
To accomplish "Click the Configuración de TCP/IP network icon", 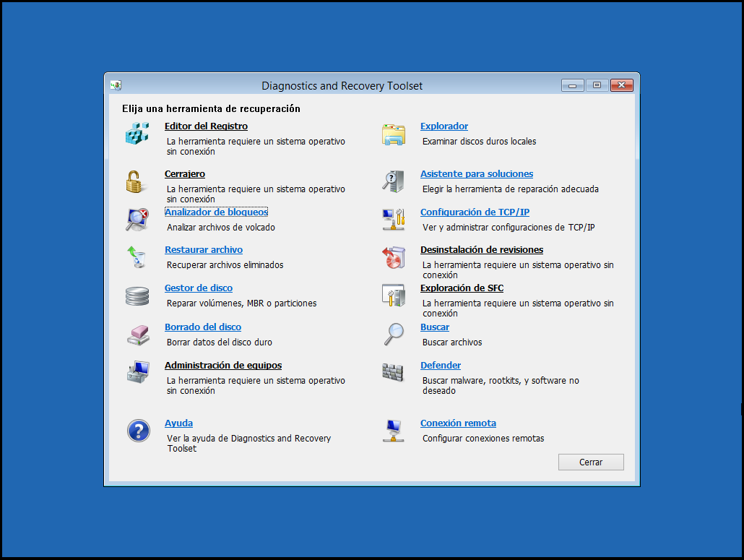I will (394, 220).
